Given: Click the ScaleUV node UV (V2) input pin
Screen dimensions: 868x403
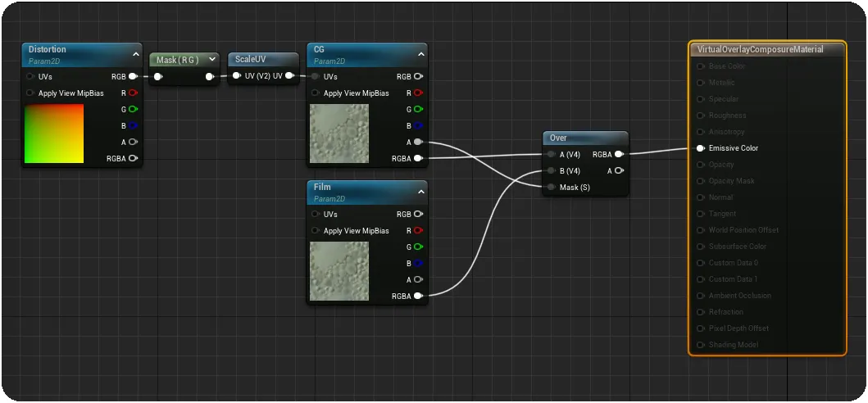Looking at the screenshot, I should coord(236,76).
